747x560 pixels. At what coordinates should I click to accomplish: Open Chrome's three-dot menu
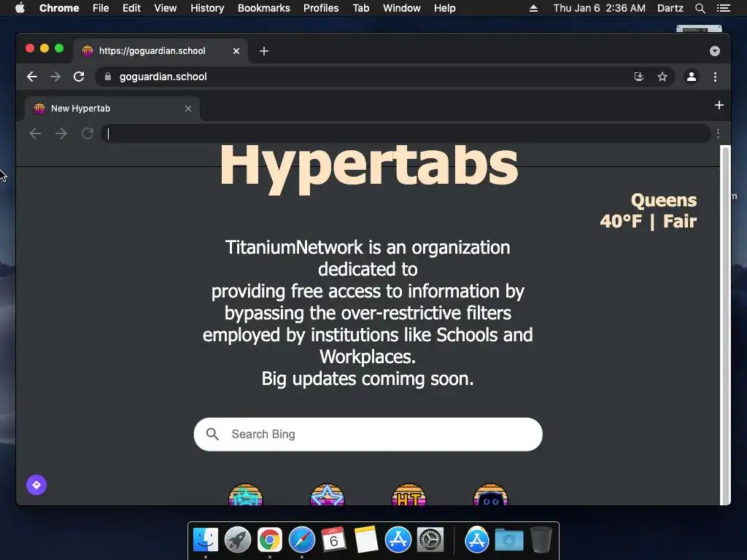coord(715,77)
